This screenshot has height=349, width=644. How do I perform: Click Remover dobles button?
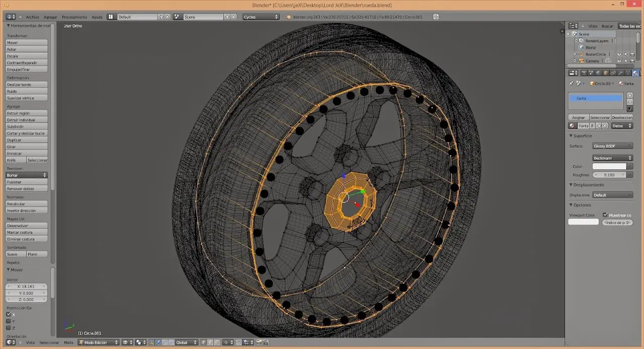(x=27, y=189)
